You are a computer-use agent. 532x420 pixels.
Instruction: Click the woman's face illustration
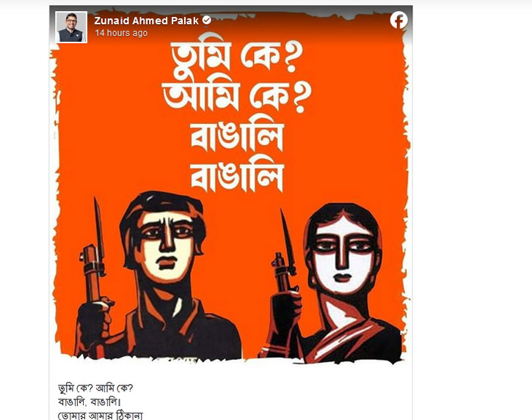tap(343, 254)
